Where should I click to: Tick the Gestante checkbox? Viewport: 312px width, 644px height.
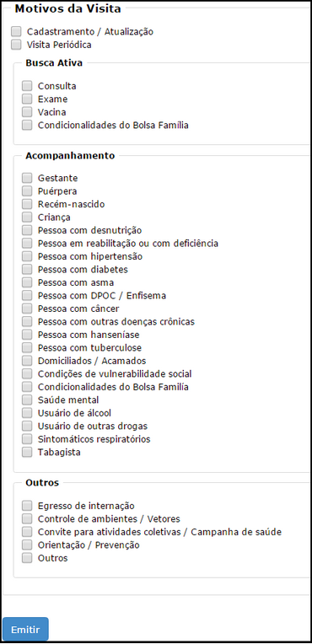click(27, 178)
